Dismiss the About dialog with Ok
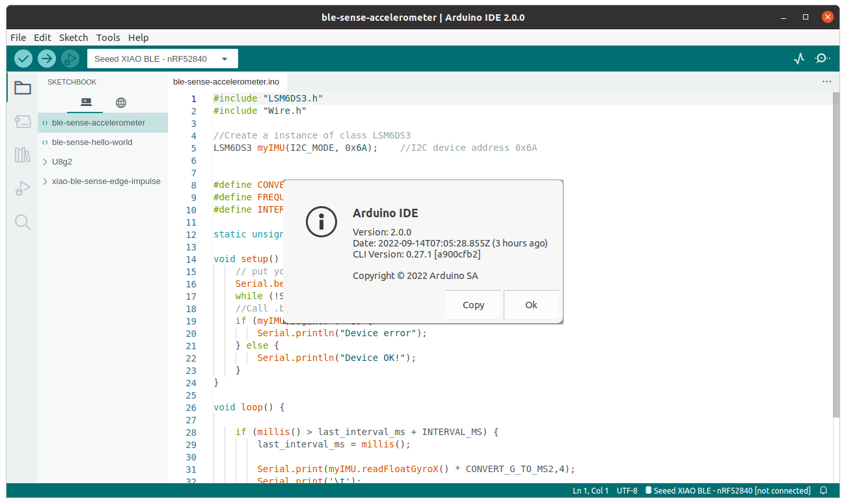Viewport: 846px width, 504px height. pos(531,304)
